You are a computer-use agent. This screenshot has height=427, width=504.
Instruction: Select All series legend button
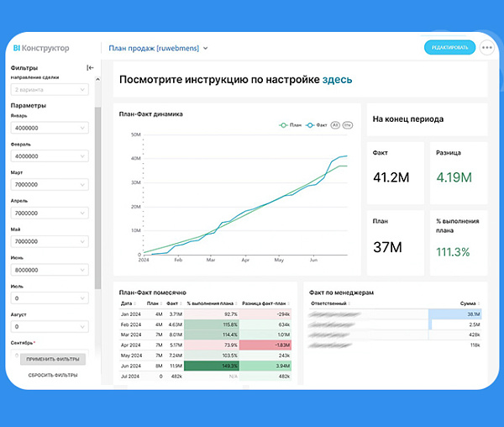(335, 125)
